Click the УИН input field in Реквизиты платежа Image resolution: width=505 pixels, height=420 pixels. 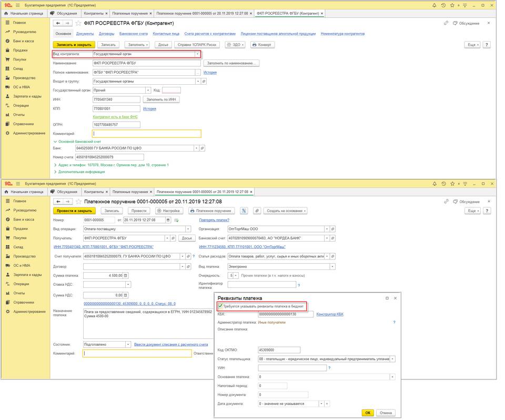pos(292,368)
